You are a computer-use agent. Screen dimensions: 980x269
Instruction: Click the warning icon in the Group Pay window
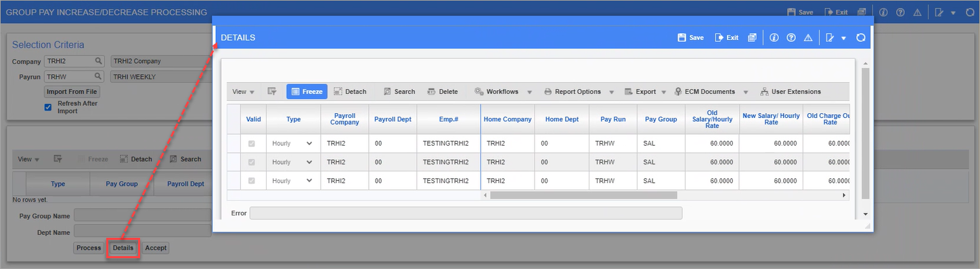[x=917, y=12]
